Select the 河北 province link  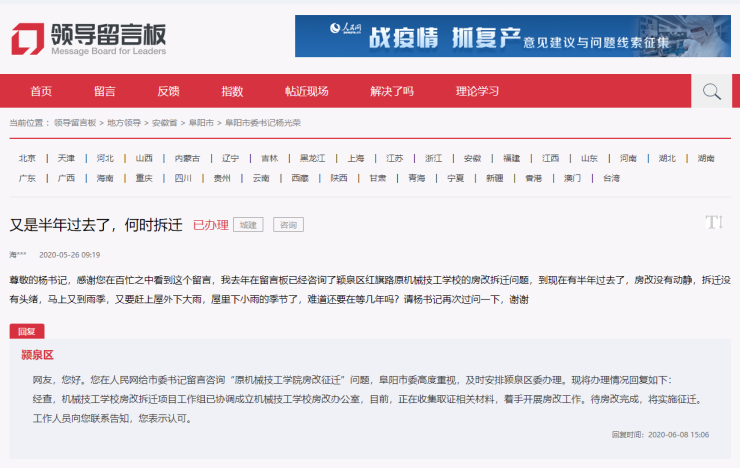(x=105, y=158)
